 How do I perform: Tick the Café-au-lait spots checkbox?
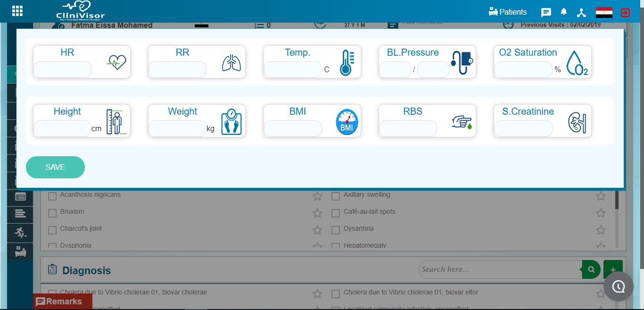tap(336, 213)
